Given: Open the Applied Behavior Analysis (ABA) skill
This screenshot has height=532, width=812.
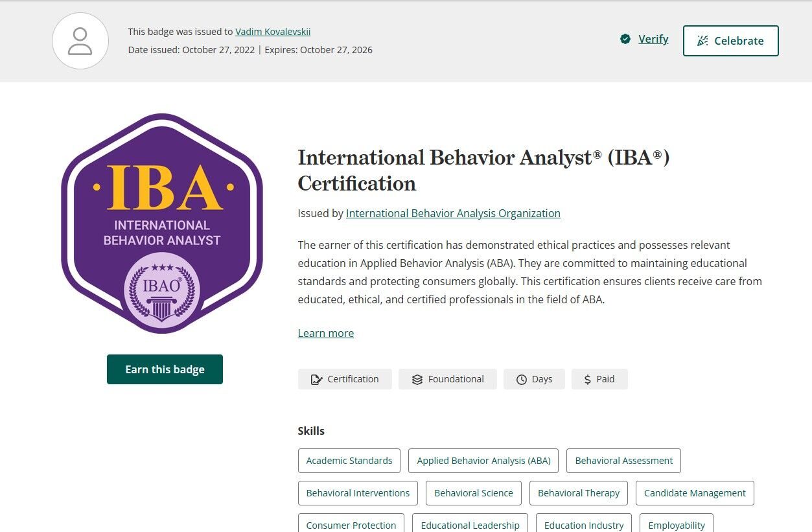Looking at the screenshot, I should 483,461.
